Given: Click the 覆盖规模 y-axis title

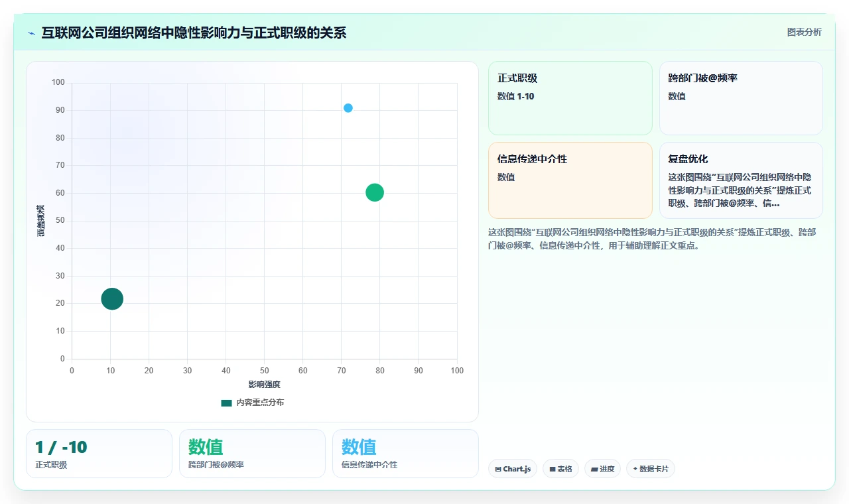Looking at the screenshot, I should click(41, 221).
